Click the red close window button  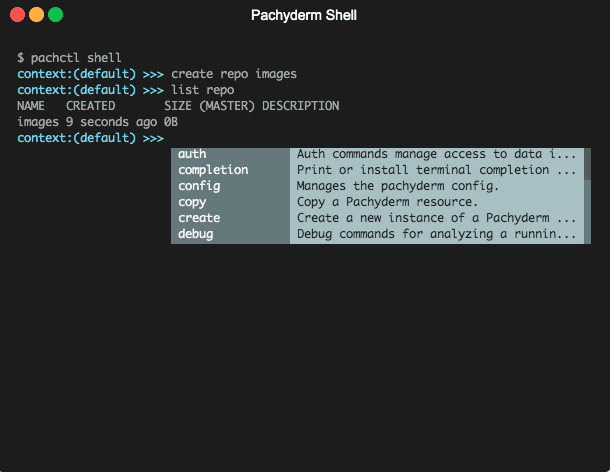click(x=18, y=15)
